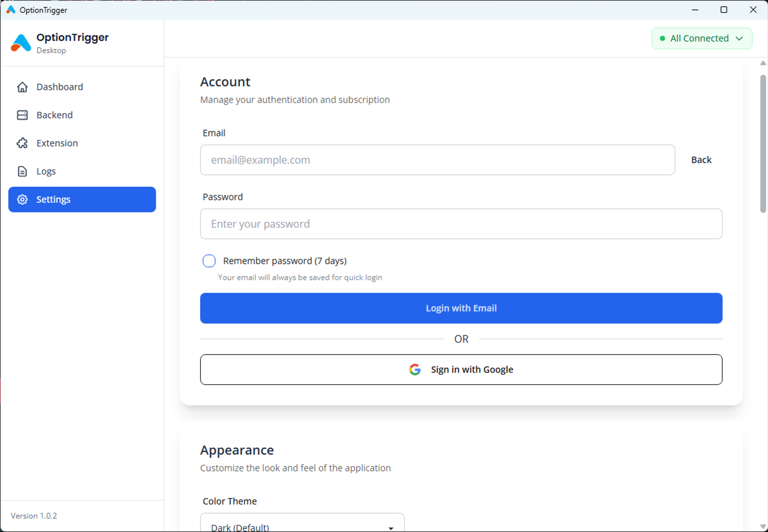Click the Color Theme label
Image resolution: width=768 pixels, height=532 pixels.
click(230, 501)
